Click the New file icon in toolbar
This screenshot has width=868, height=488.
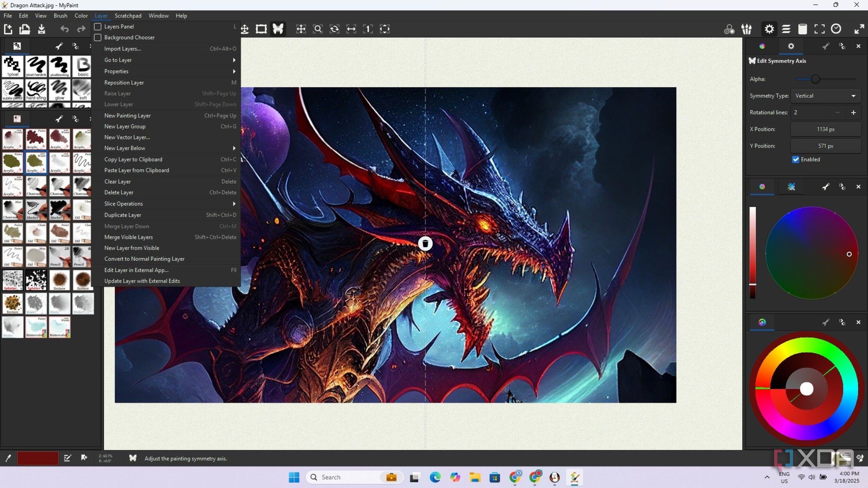click(8, 29)
